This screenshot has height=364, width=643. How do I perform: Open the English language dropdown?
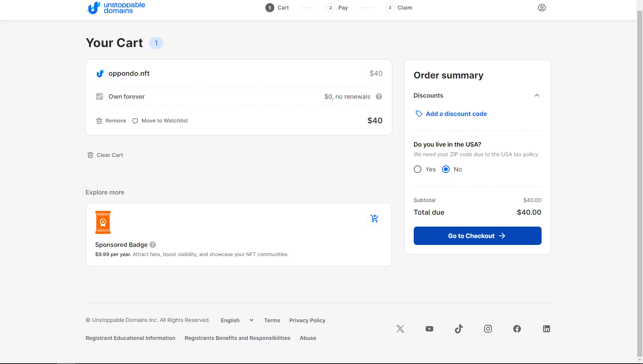coord(237,320)
